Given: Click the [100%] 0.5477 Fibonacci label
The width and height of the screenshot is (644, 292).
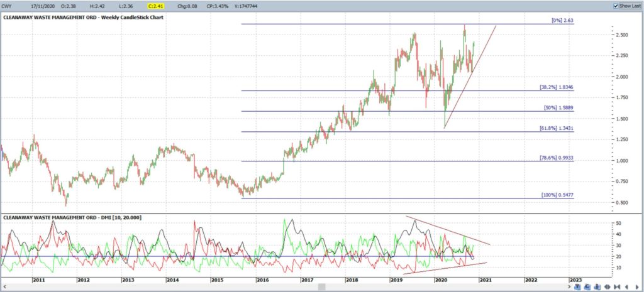Looking at the screenshot, I should tap(558, 195).
